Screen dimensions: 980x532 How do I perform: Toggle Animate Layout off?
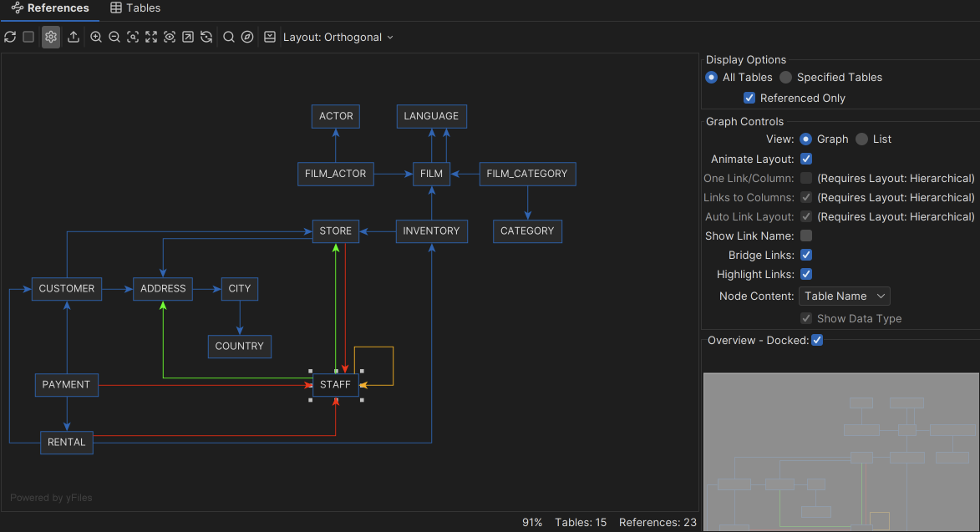(x=805, y=159)
